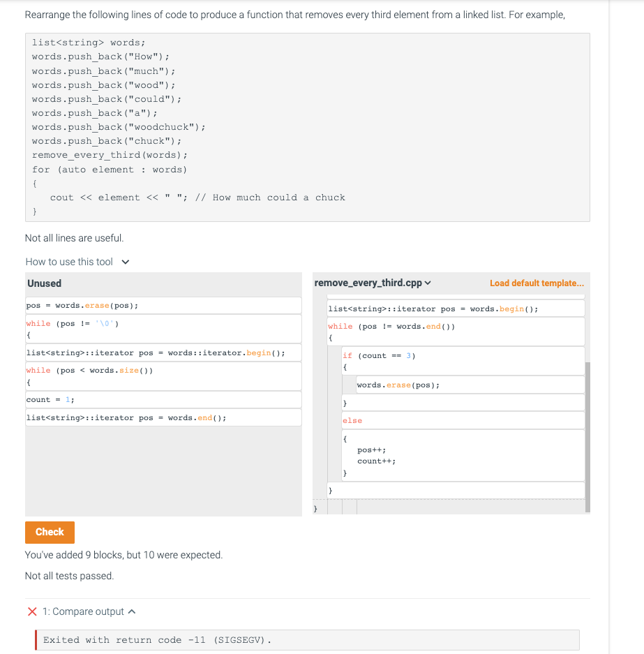Select the pos = words.erase(pos); block

[163, 305]
